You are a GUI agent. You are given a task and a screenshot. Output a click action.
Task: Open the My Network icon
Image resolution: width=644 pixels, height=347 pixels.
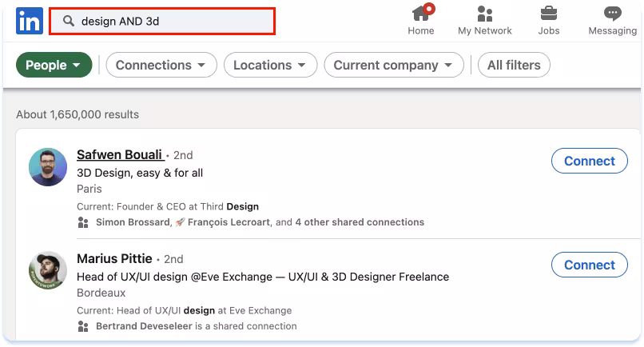484,14
